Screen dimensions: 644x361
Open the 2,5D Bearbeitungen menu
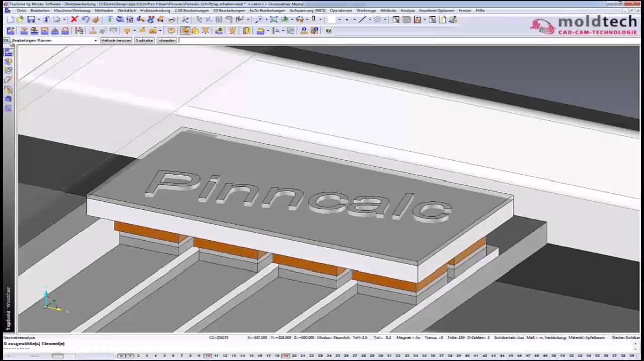(191, 10)
